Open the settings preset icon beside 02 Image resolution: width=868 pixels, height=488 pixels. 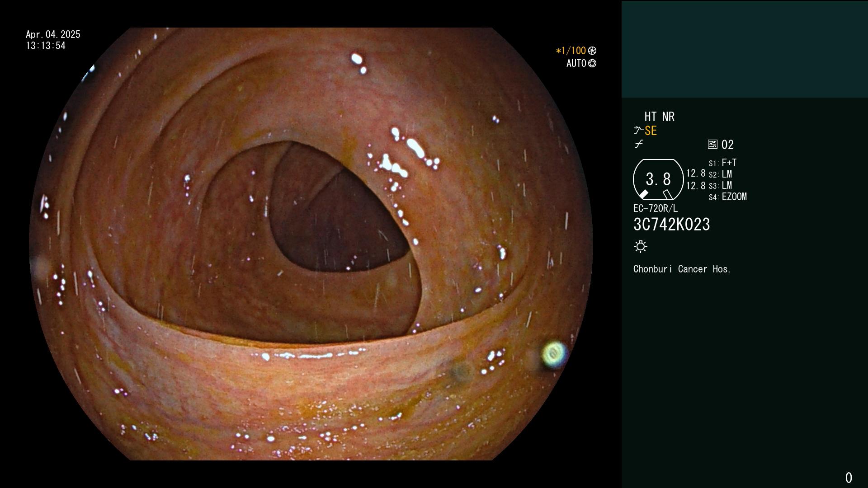pos(712,144)
